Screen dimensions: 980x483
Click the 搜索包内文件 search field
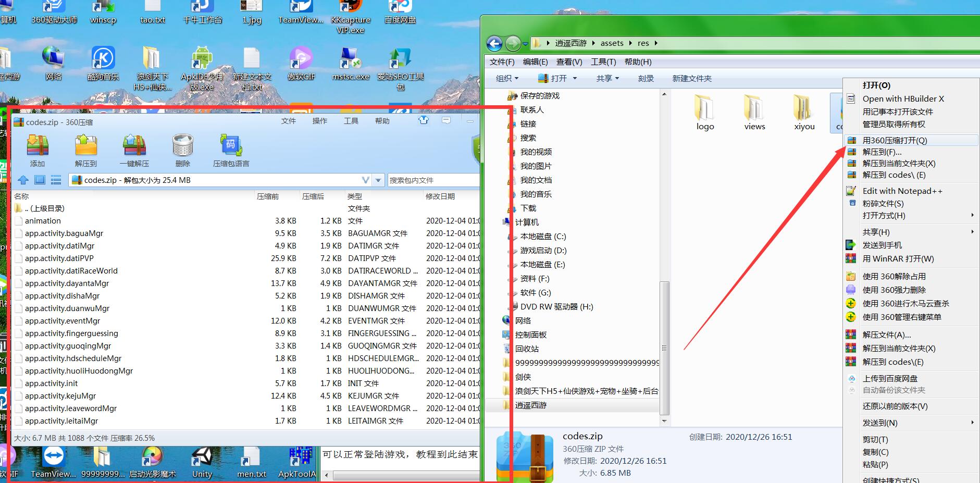point(432,180)
